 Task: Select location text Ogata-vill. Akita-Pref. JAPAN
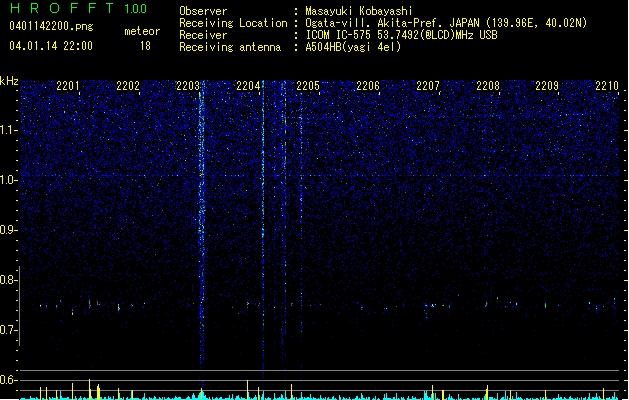(x=393, y=23)
